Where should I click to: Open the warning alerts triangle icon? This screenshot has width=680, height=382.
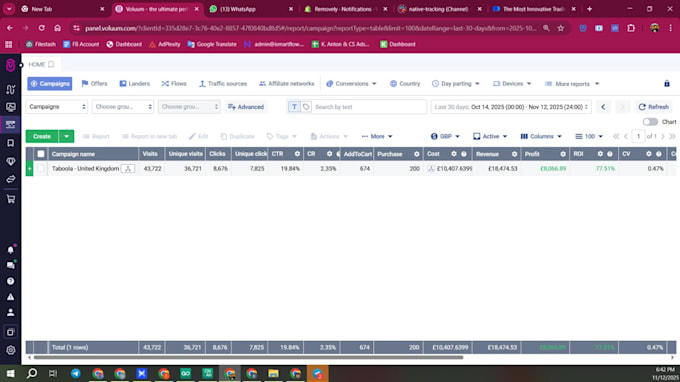pos(11,297)
